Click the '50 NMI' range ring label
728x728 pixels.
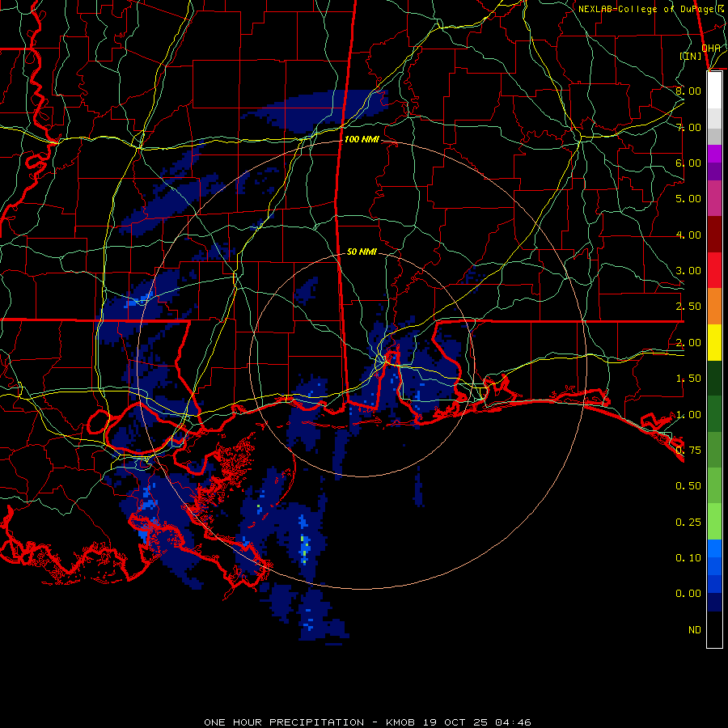pyautogui.click(x=362, y=252)
